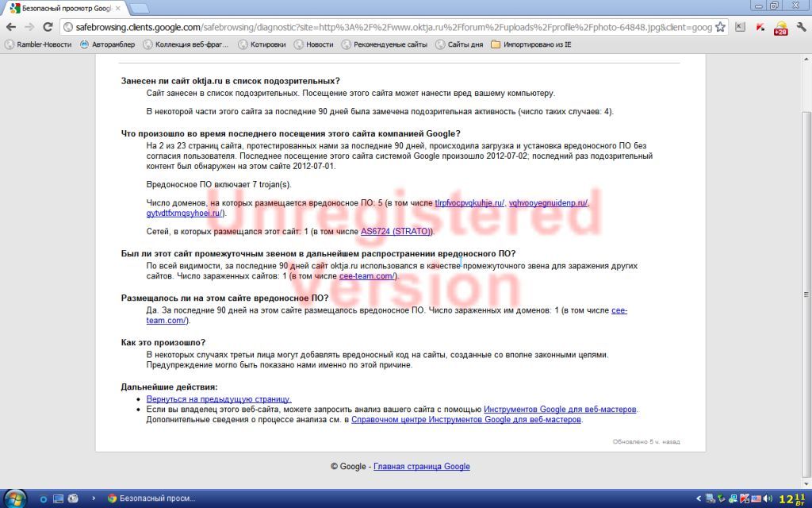Click the gray K extension icon

pyautogui.click(x=740, y=27)
